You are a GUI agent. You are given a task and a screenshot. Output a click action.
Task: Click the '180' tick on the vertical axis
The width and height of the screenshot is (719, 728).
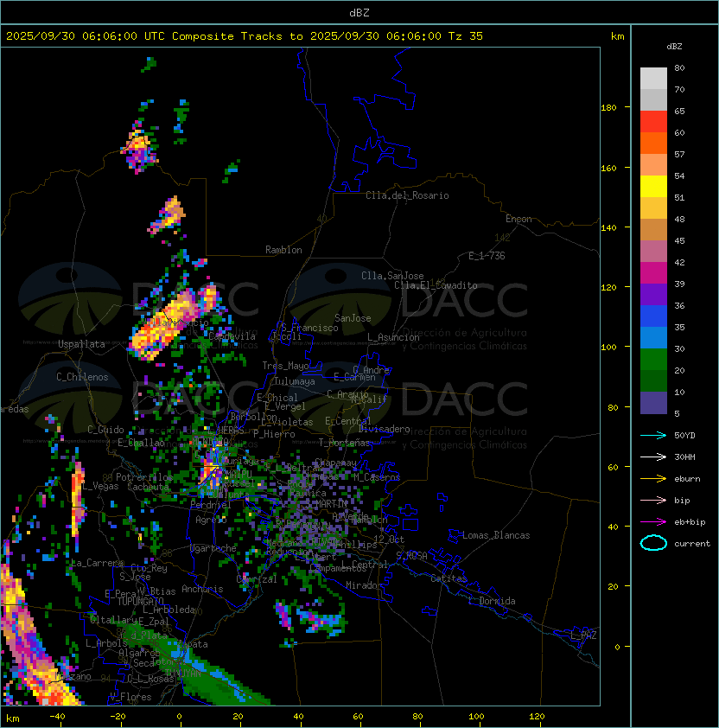point(608,108)
